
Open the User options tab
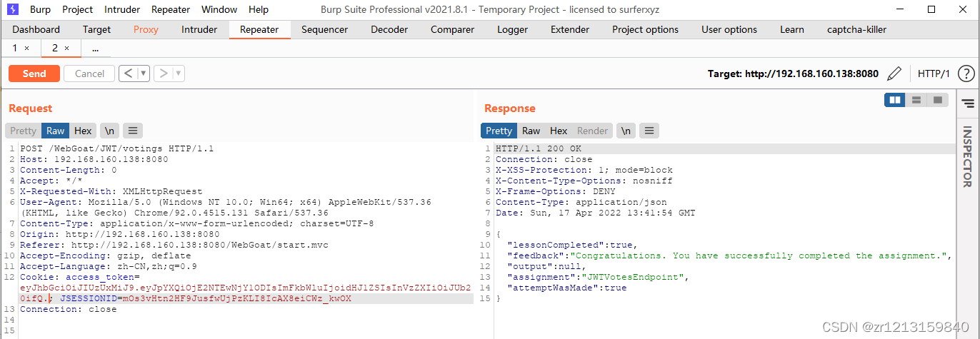pos(729,29)
